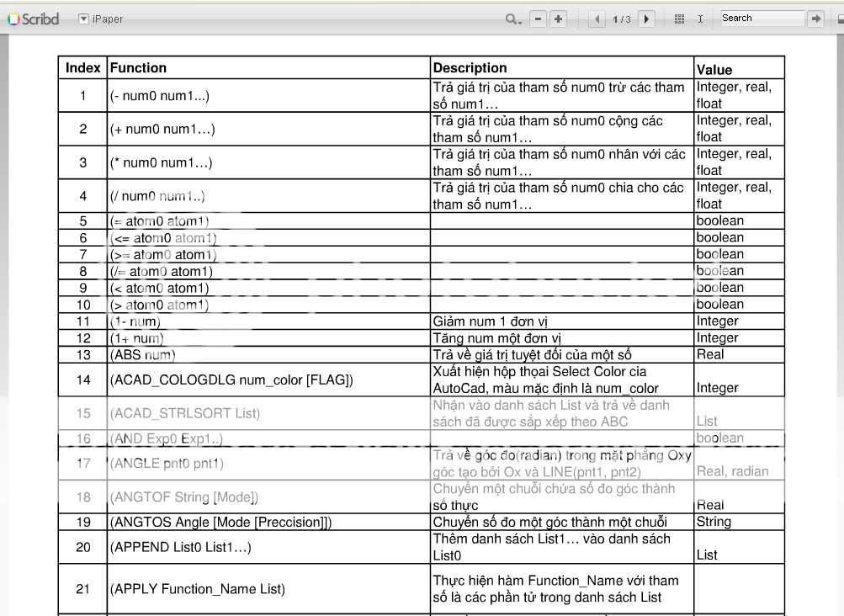Open the iPaper dropdown menu
Image resolution: width=844 pixels, height=616 pixels.
[x=101, y=19]
